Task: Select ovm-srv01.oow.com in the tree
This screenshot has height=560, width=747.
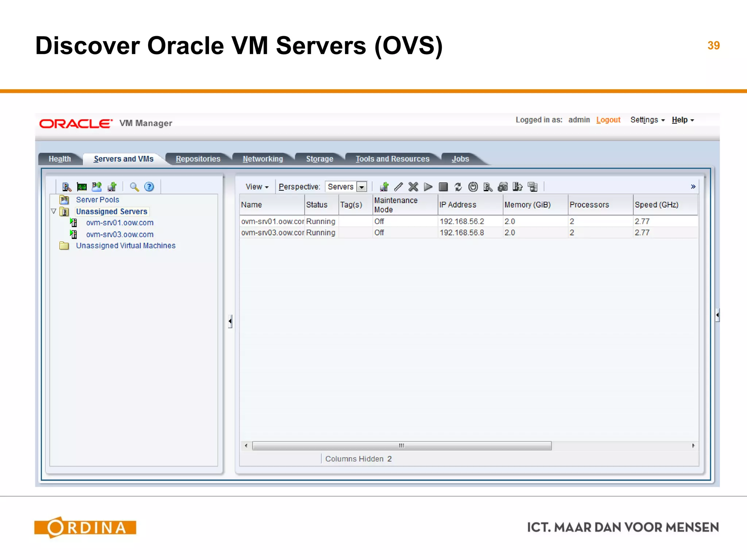Action: click(x=120, y=223)
